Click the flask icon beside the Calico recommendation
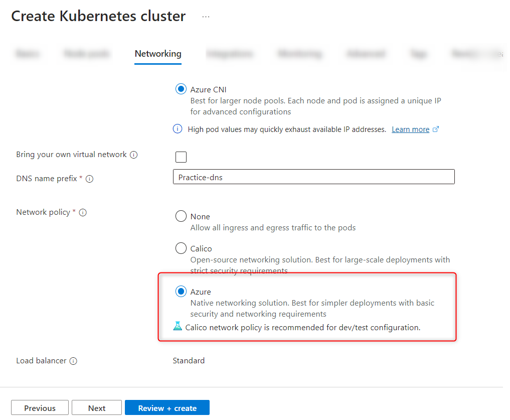The image size is (510, 420). (x=178, y=327)
